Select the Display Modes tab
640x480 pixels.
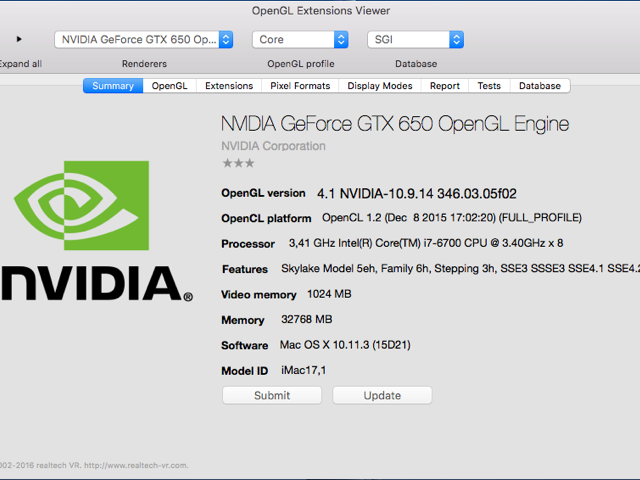(380, 86)
